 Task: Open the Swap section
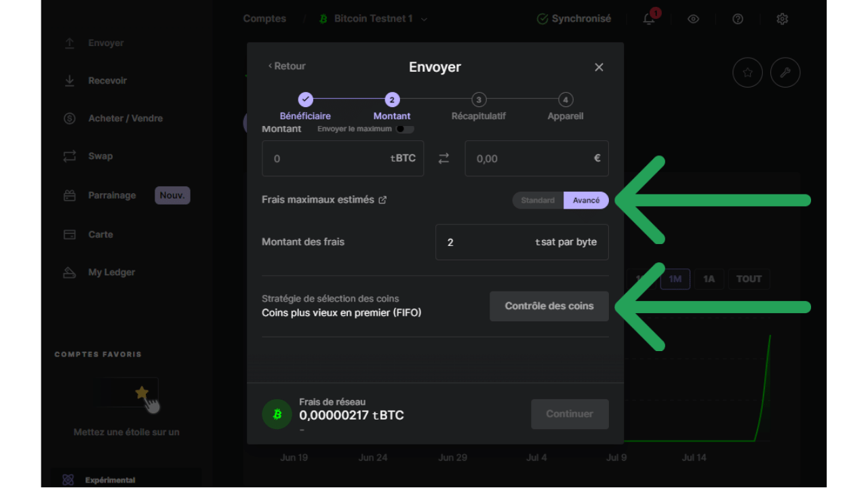[x=100, y=156]
